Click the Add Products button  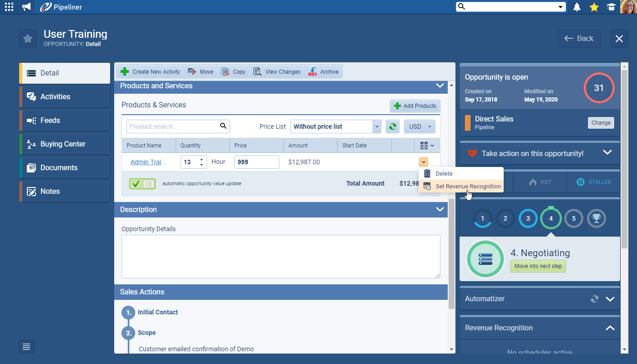[x=415, y=106]
